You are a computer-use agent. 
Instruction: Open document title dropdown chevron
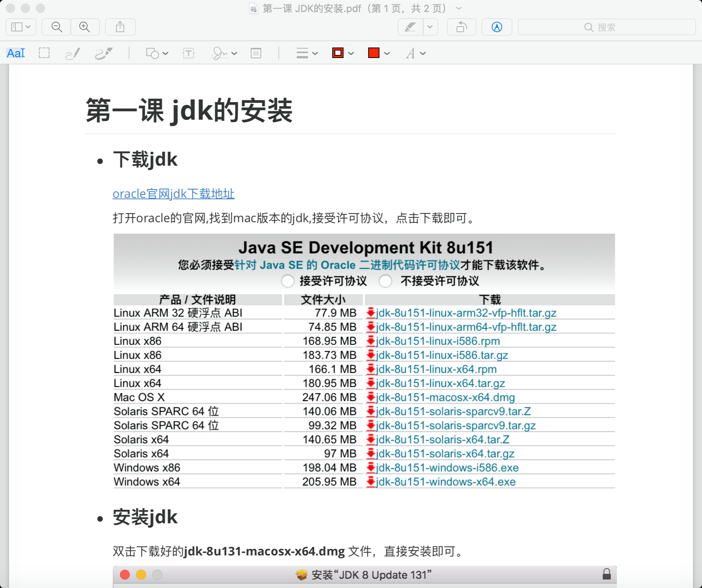pos(459,8)
